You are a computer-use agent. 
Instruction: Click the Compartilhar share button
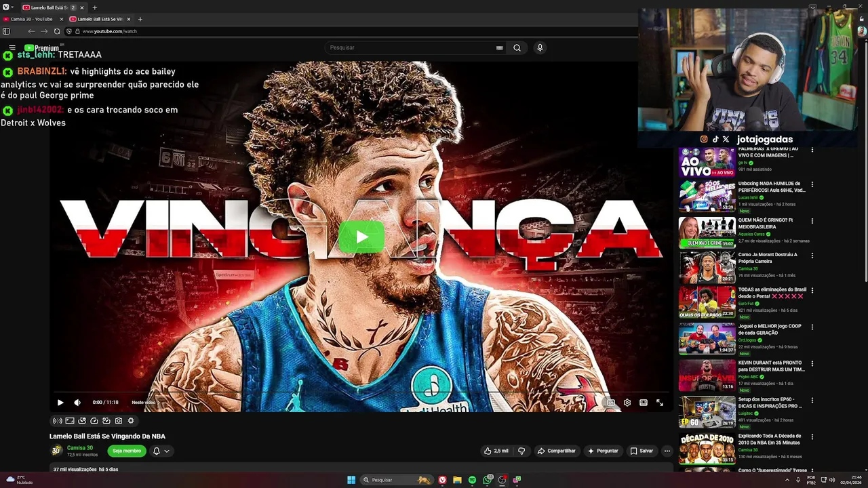click(557, 451)
